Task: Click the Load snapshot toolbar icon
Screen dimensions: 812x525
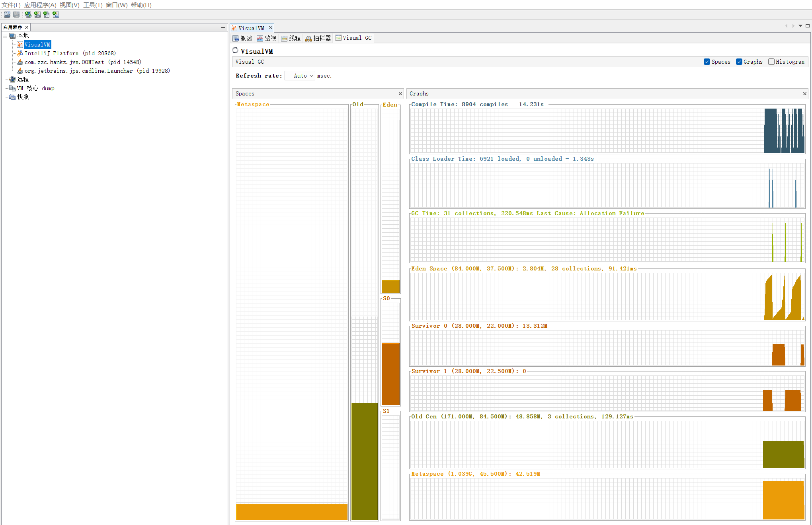Action: pos(7,15)
